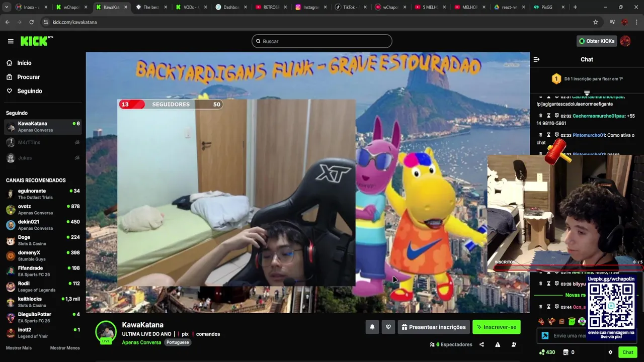Click the Obter KICKs button
644x362 pixels.
coord(596,41)
